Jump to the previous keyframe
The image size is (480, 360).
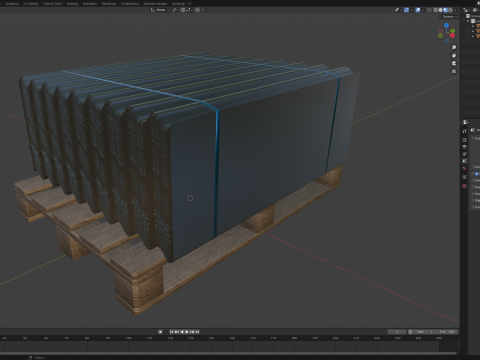pyautogui.click(x=177, y=332)
